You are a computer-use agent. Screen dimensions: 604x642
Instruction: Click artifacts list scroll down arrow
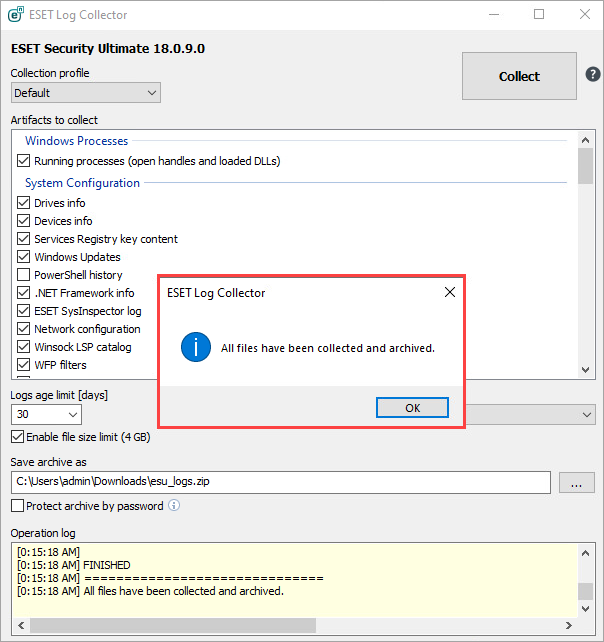click(x=586, y=370)
